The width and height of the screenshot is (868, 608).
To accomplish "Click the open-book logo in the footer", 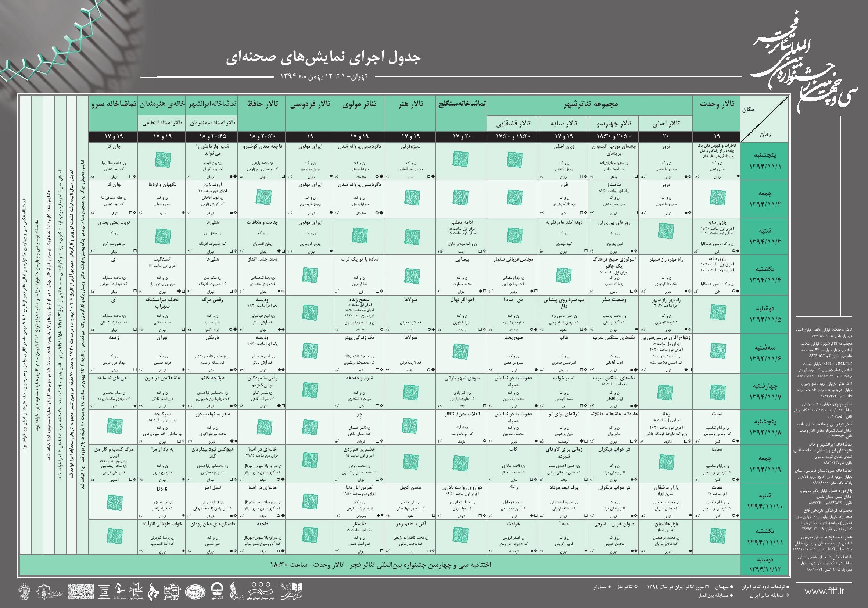I will [290, 591].
